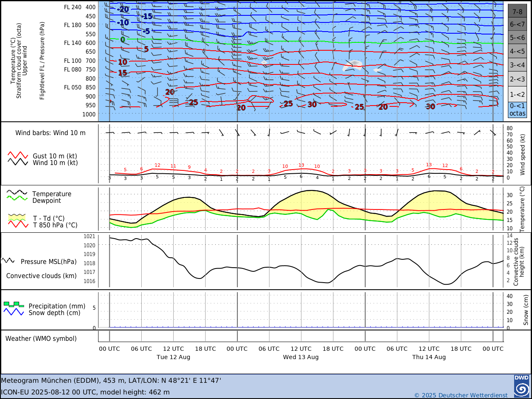This screenshot has height=399, width=532.
Task: Click the 12 UTC tick label above Wed 13 Aug
Action: pos(301,349)
